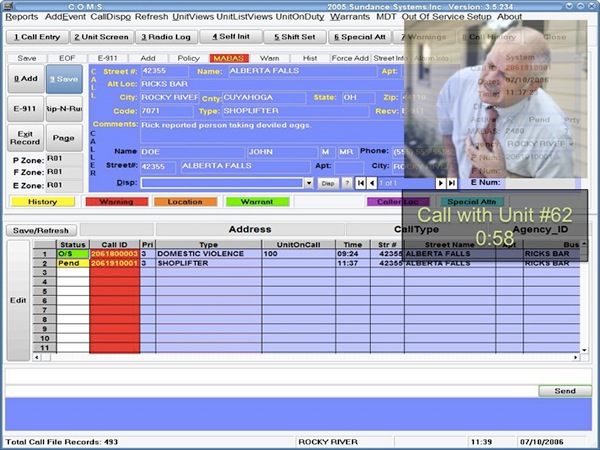Select the O/S status cell

[x=73, y=254]
